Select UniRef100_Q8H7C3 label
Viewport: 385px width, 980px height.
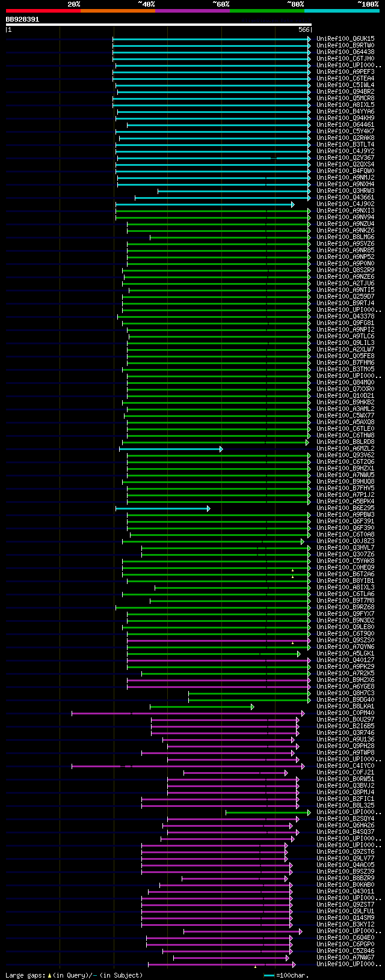[345, 693]
